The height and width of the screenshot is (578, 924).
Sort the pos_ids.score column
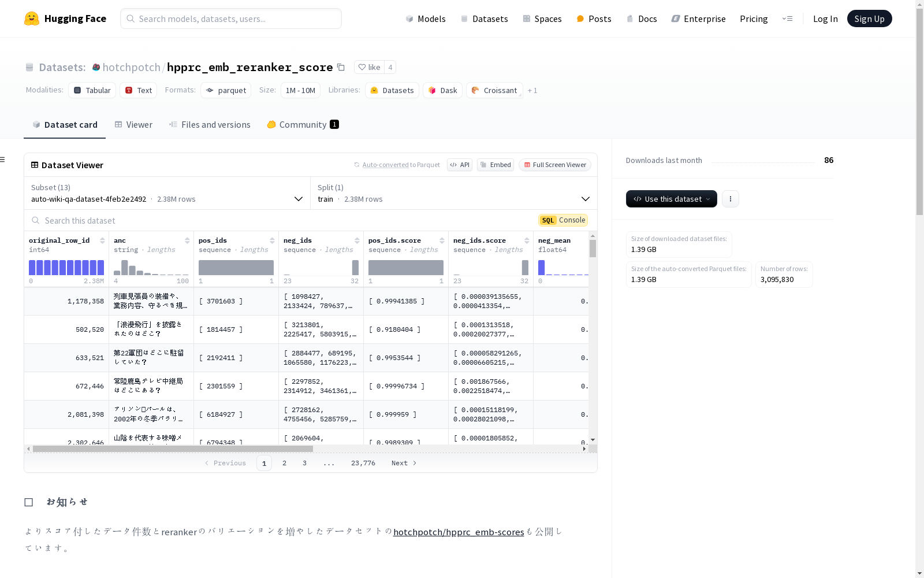(442, 240)
